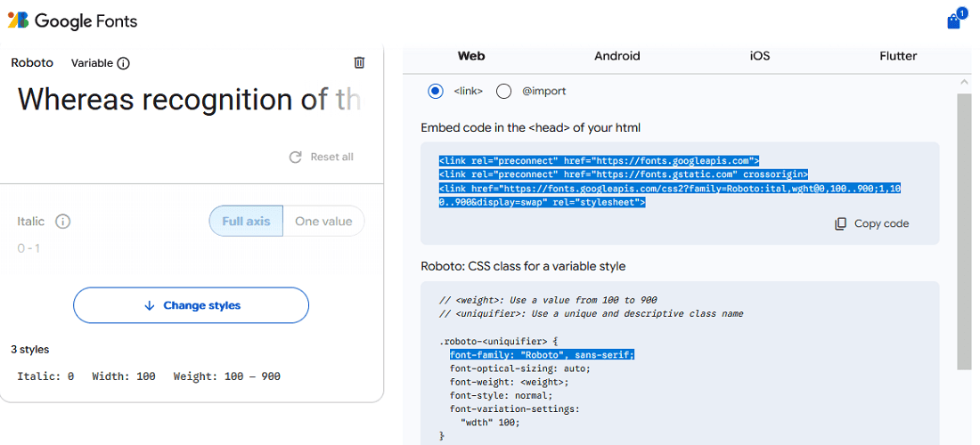Click the Change styles button
980x445 pixels.
click(x=192, y=305)
